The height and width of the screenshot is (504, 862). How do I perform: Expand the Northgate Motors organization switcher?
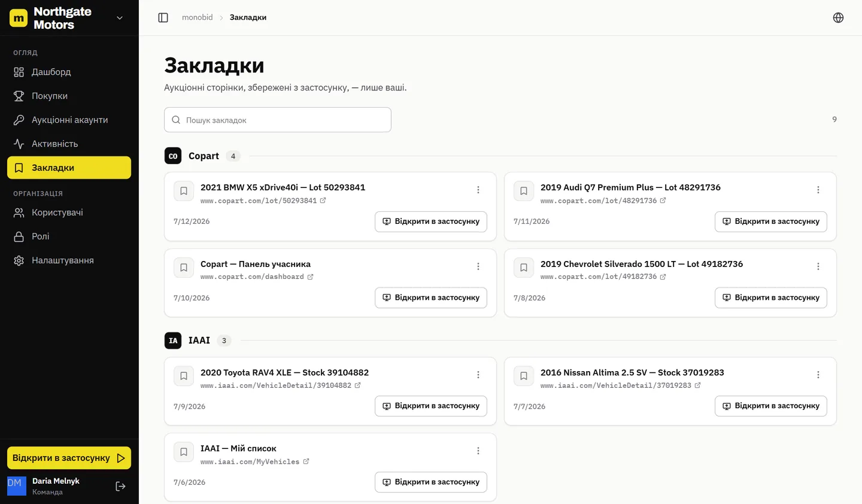click(120, 18)
